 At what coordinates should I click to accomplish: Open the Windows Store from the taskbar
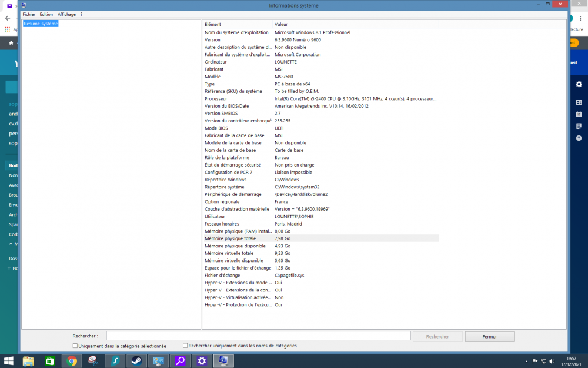[x=50, y=360]
